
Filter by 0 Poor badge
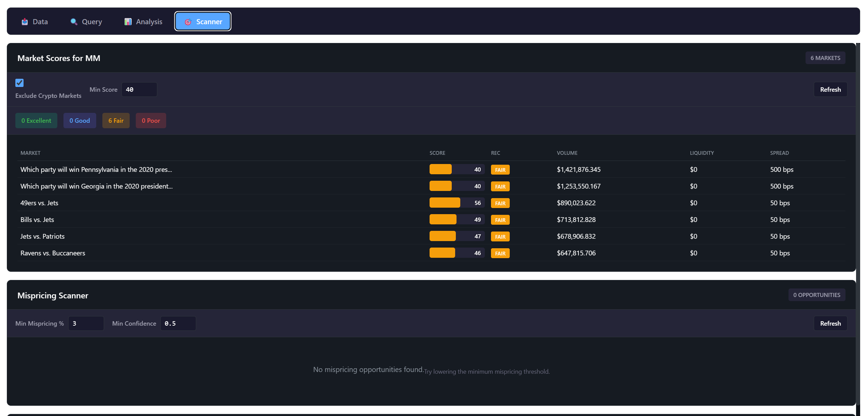pos(151,121)
